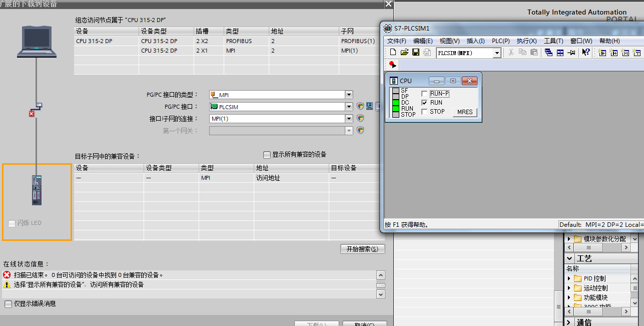Click the context help arrow-question icon
Image resolution: width=644 pixels, height=326 pixels.
tap(585, 53)
